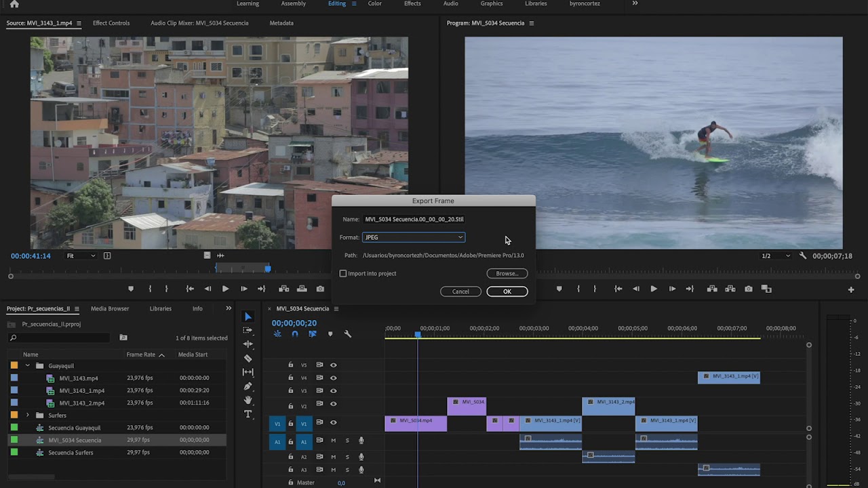Select the Type tool
Viewport: 868px width, 488px height.
pyautogui.click(x=248, y=414)
